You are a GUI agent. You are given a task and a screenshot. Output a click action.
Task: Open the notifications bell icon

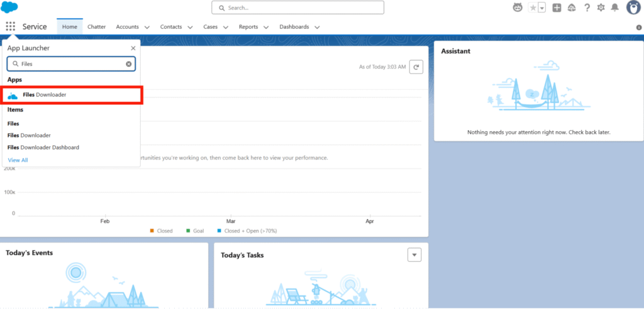click(x=615, y=8)
